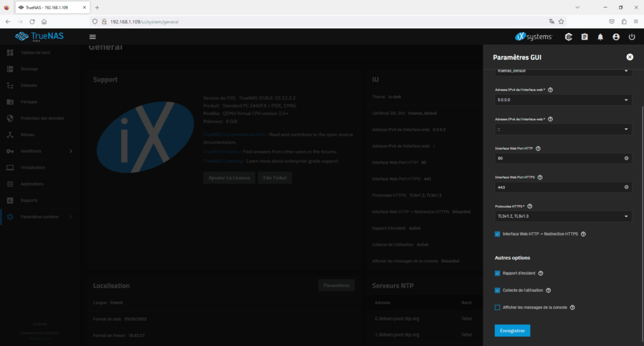
Task: Clear the HTTPS port 443 field
Action: (x=626, y=187)
